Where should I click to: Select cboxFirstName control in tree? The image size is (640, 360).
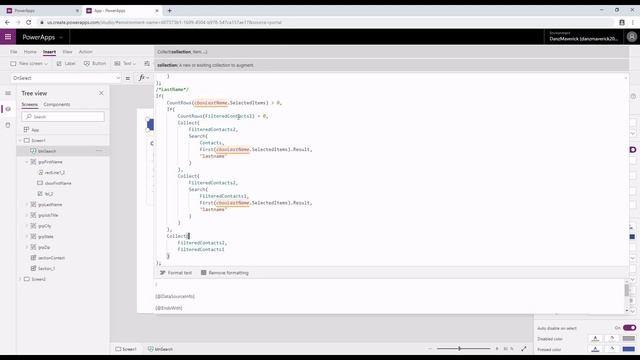(x=58, y=183)
